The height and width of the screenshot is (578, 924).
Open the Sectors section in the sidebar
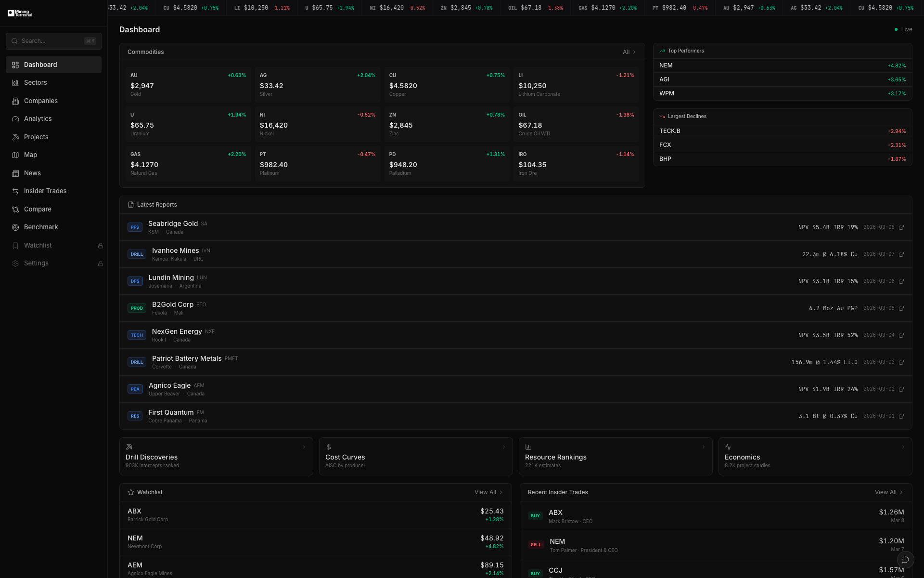pos(36,82)
